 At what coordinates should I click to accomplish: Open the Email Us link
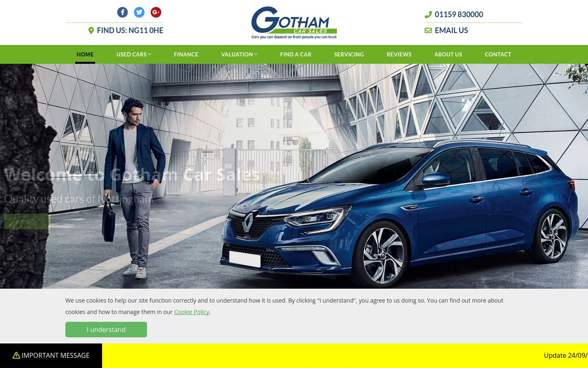451,30
